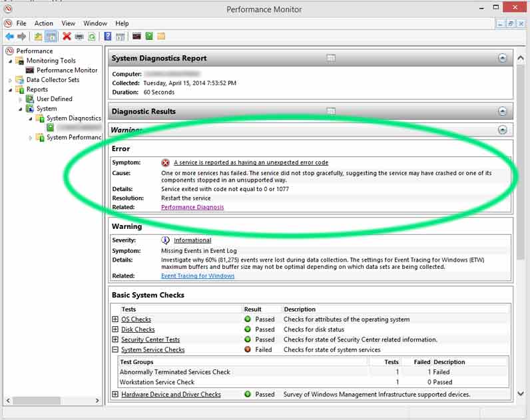Click the Abnormally Terminated Services Check row
Viewport: 530px width, 420px height.
(x=313, y=372)
